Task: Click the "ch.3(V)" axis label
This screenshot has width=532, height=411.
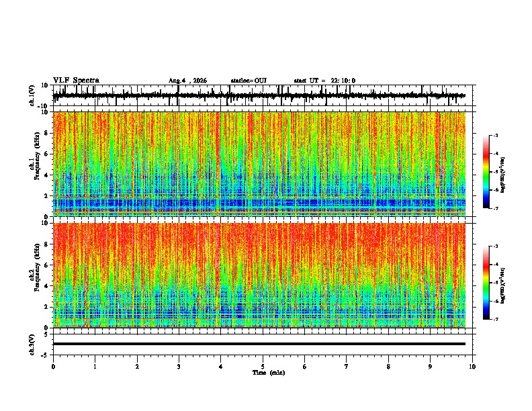Action: [32, 345]
